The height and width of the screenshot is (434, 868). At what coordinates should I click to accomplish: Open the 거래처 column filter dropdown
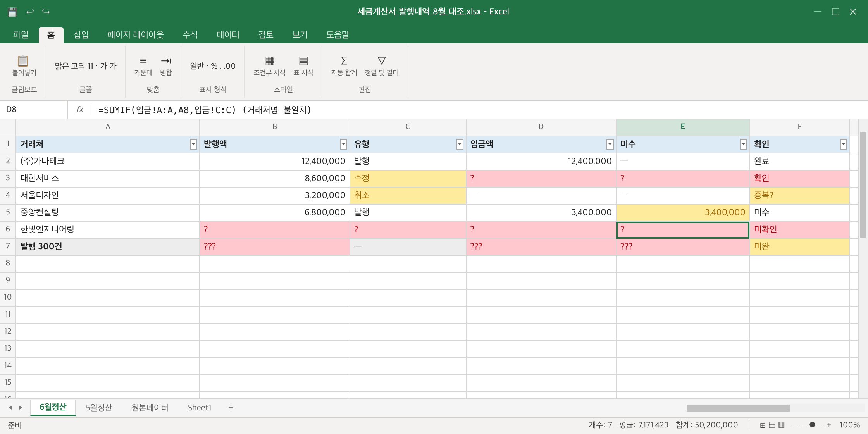point(193,145)
